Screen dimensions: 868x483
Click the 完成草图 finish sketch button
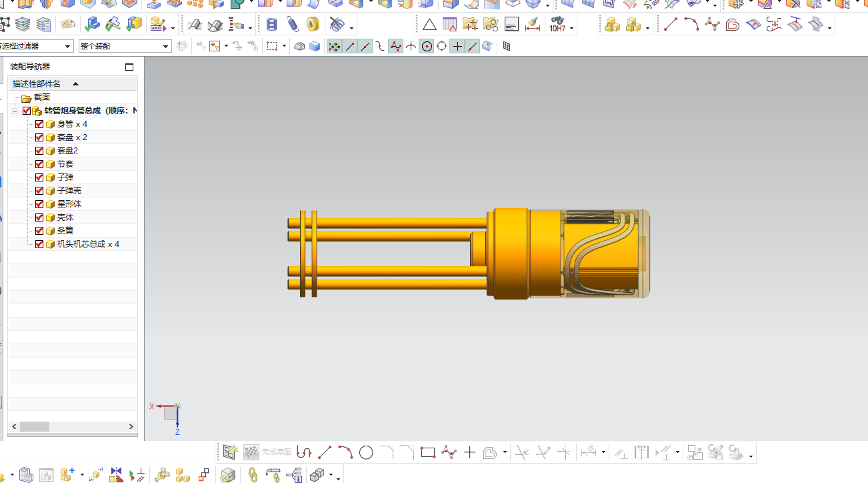(267, 452)
